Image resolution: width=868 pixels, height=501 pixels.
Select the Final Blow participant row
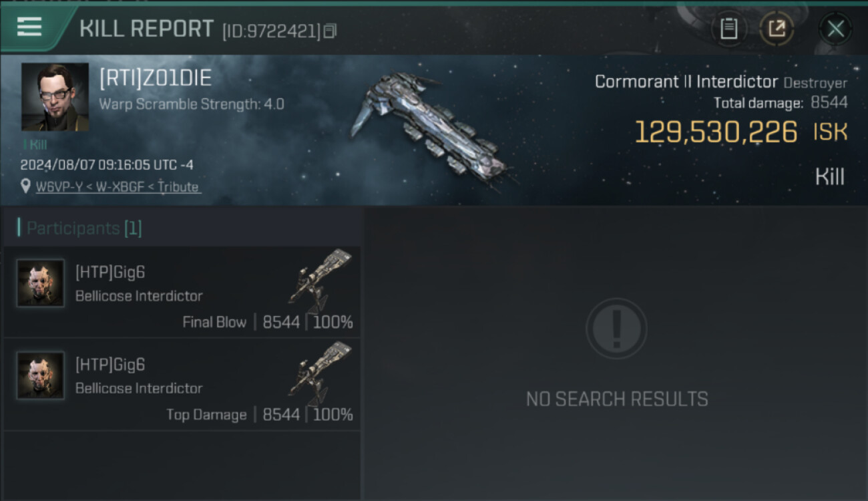[182, 292]
